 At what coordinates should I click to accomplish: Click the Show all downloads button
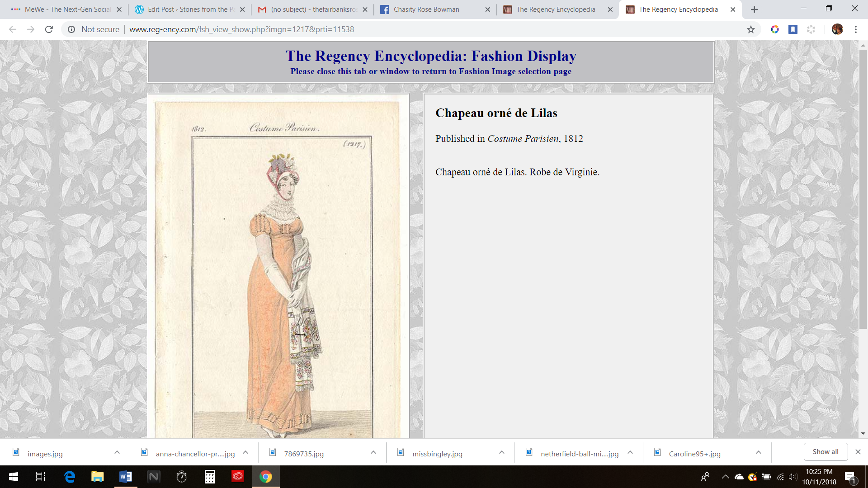(825, 452)
